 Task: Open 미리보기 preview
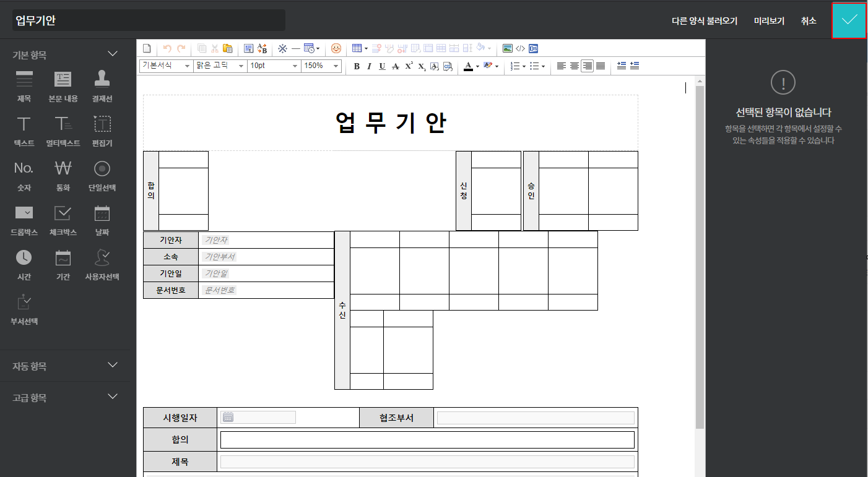(769, 20)
